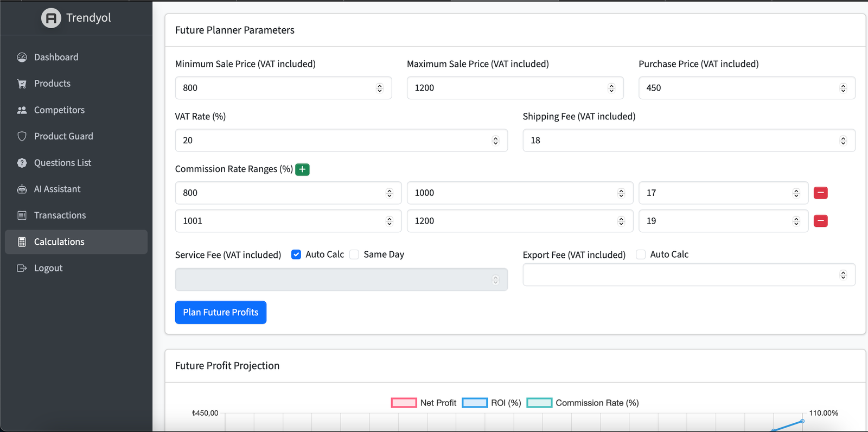
Task: Click the Plan Future Profits button
Action: pyautogui.click(x=220, y=313)
